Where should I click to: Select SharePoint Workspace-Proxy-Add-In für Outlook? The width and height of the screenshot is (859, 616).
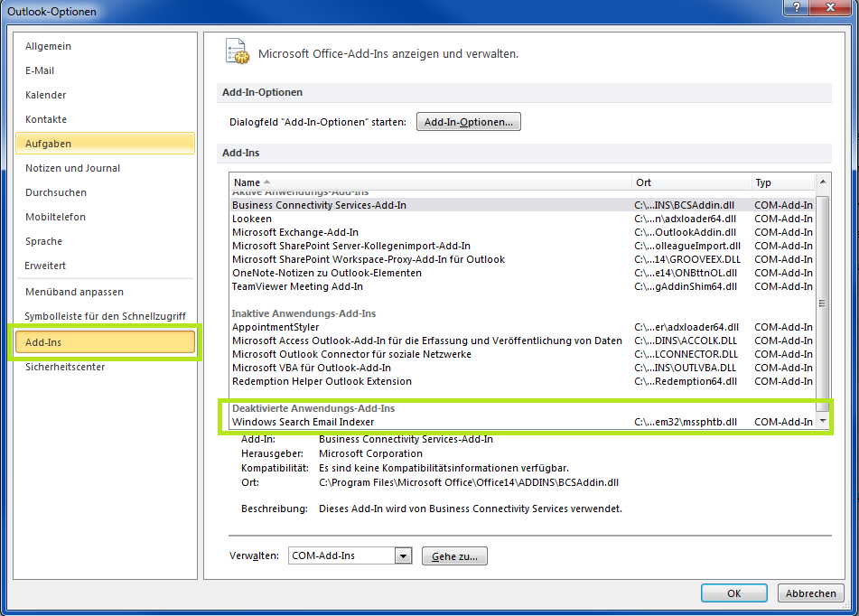point(522,259)
